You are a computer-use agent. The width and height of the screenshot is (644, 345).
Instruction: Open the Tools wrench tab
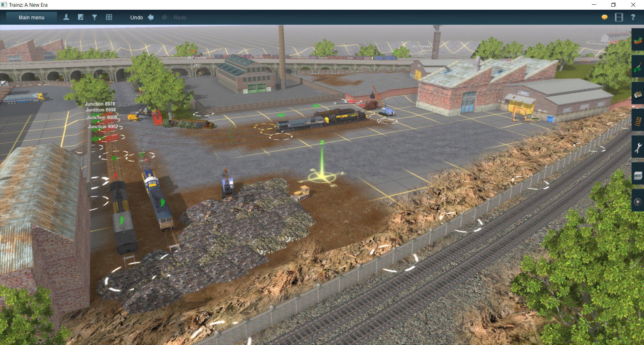[x=638, y=147]
